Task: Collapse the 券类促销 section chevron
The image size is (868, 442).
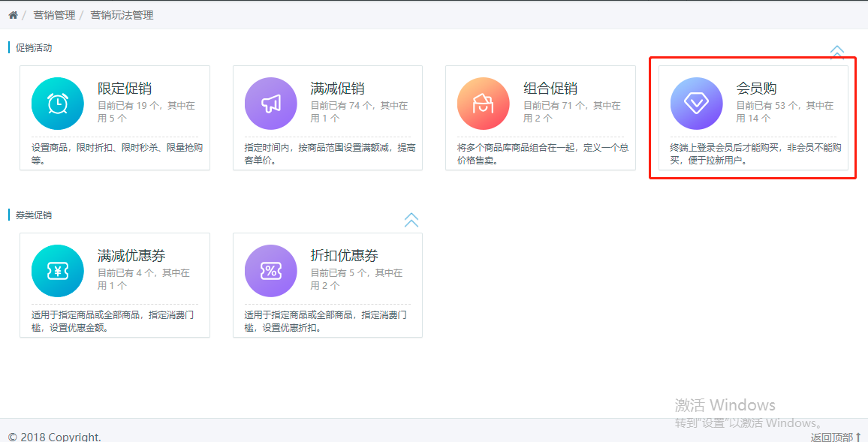Action: 411,220
